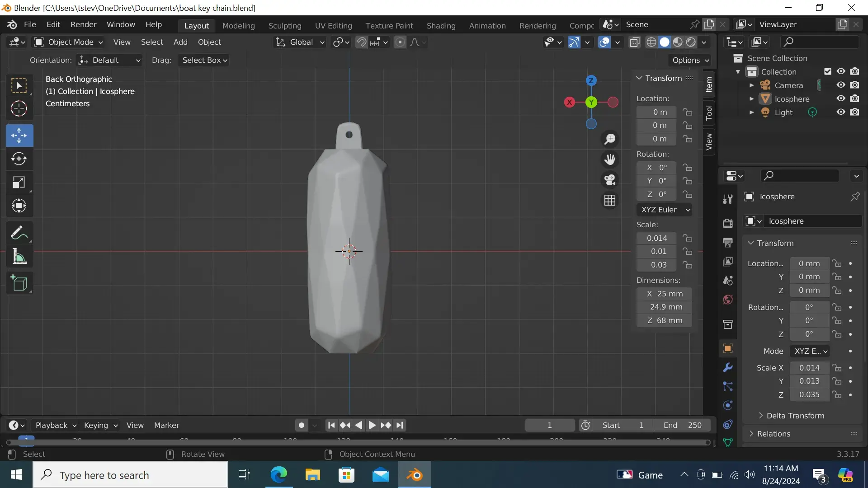Screen dimensions: 868x488
Task: Jump to start frame
Action: pos(331,425)
